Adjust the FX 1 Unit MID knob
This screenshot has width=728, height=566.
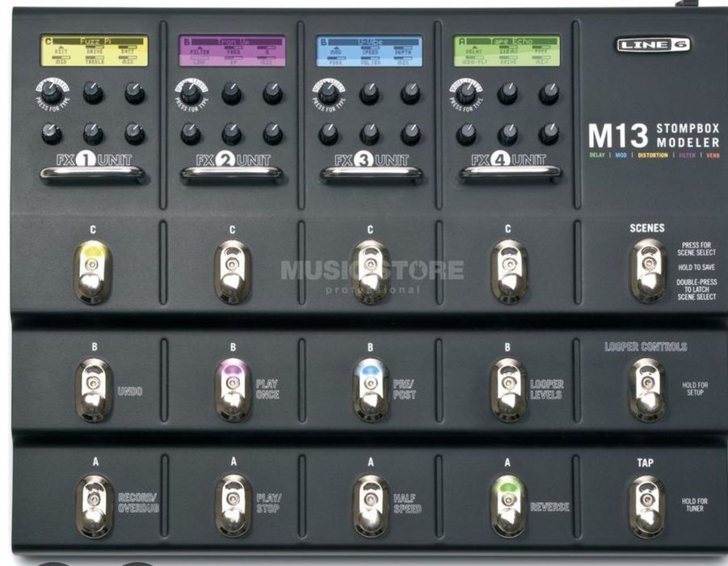click(x=52, y=134)
